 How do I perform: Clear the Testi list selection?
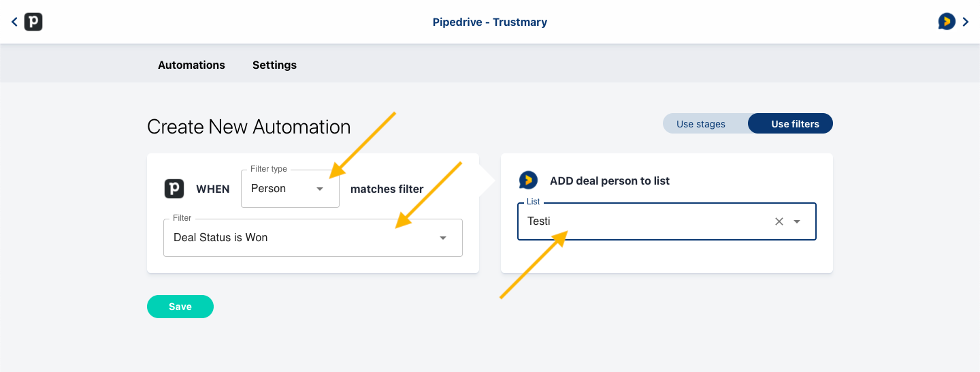[779, 221]
